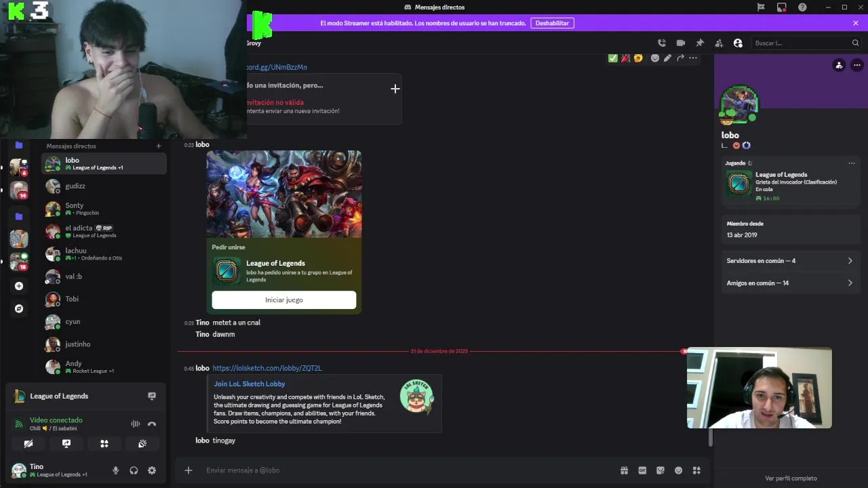Screen dimensions: 868x488
Task: Edit message with pencil icon
Action: point(667,58)
